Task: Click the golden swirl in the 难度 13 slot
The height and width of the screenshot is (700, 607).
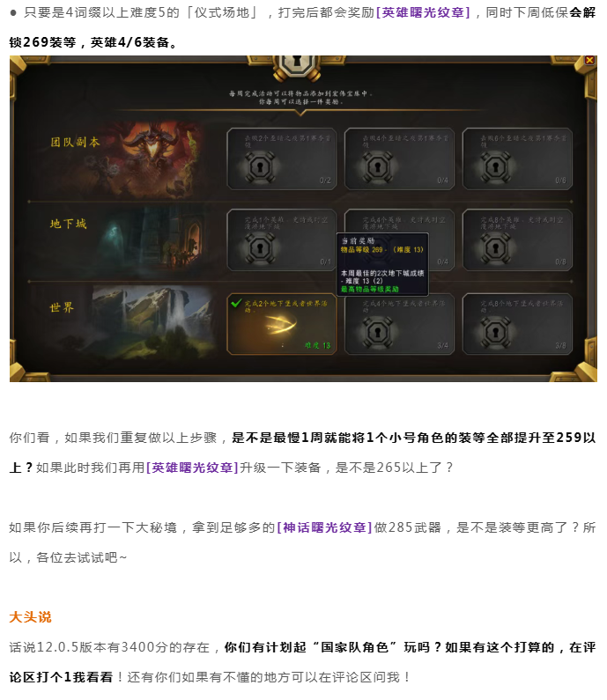Action: (x=281, y=324)
